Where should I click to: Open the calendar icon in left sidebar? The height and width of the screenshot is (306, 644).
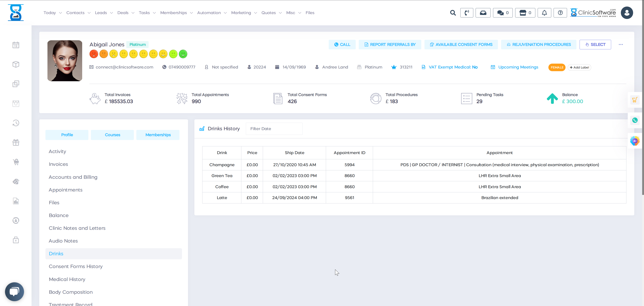coord(16,45)
